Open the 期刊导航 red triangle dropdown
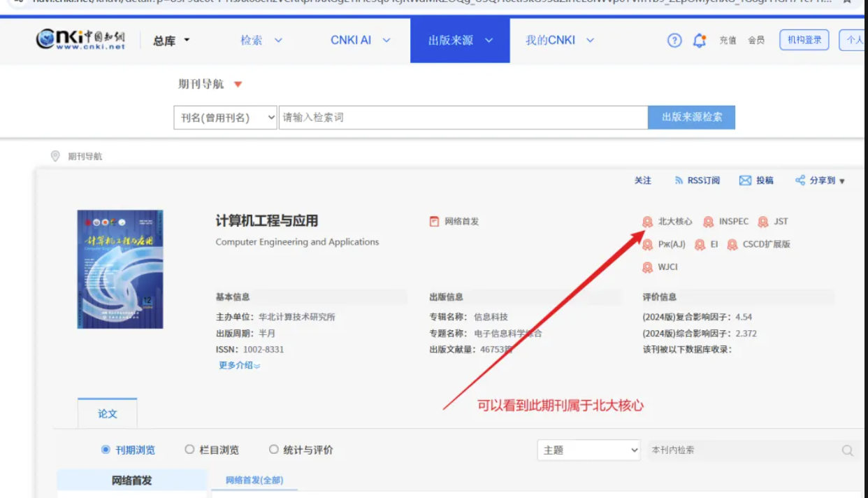868x498 pixels. point(238,85)
